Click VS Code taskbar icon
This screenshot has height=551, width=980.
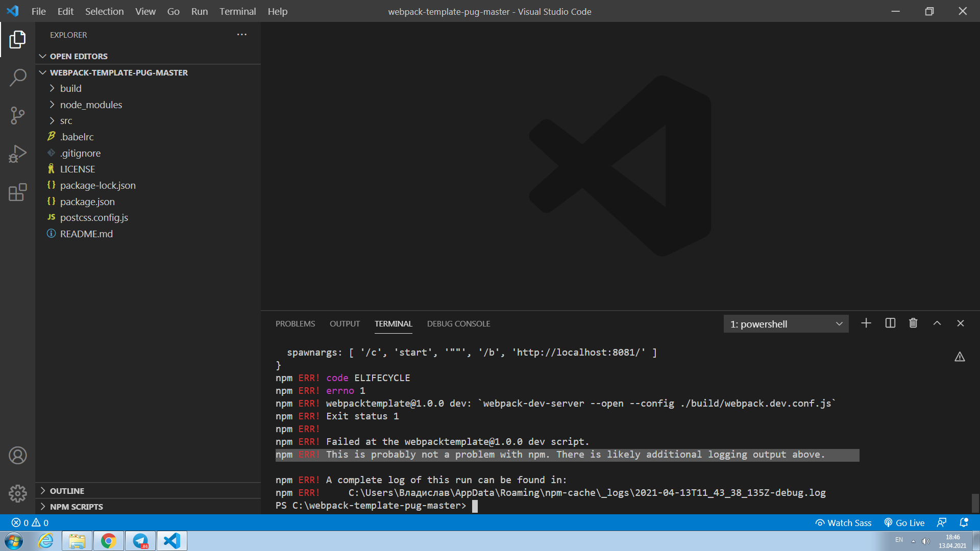coord(172,541)
